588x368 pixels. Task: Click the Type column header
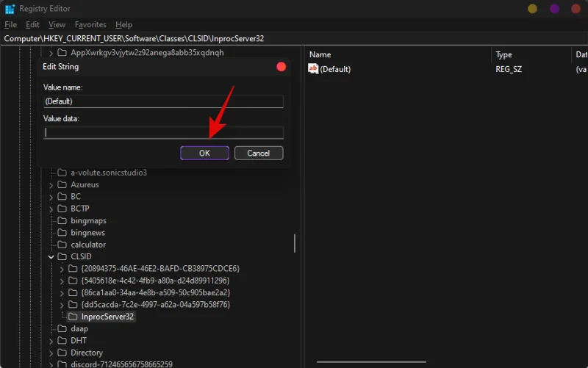pos(504,54)
